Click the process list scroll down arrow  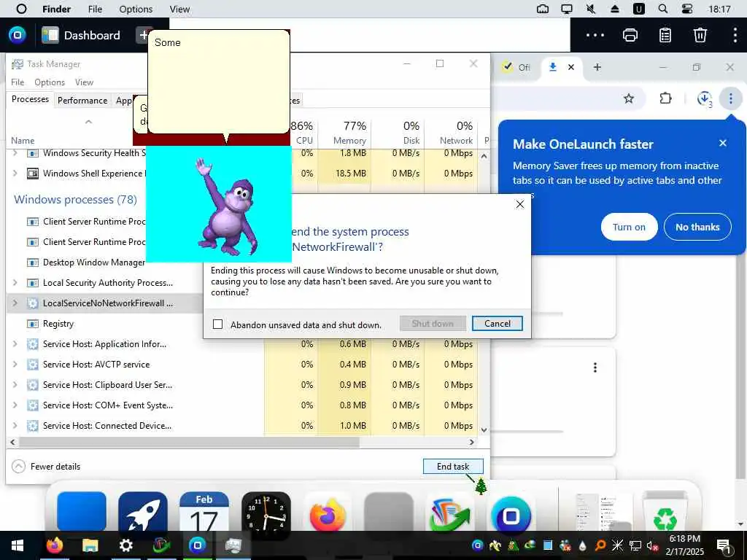(x=484, y=430)
